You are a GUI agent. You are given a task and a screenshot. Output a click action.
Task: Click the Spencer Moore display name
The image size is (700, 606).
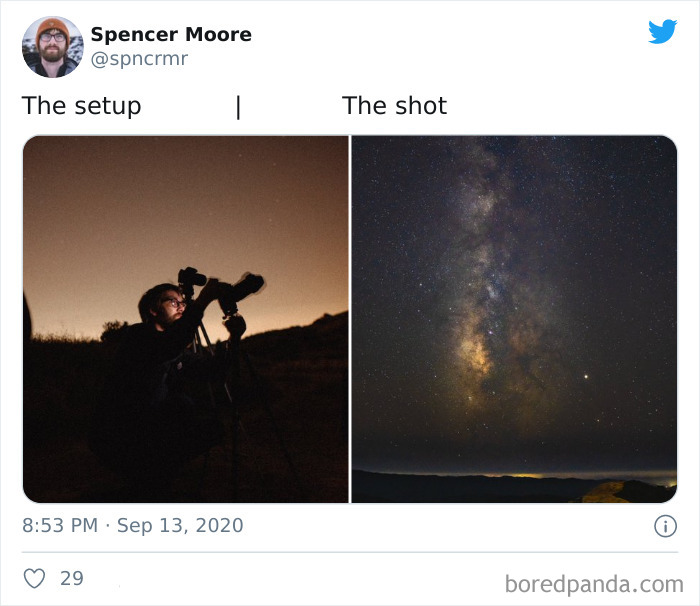pyautogui.click(x=171, y=34)
